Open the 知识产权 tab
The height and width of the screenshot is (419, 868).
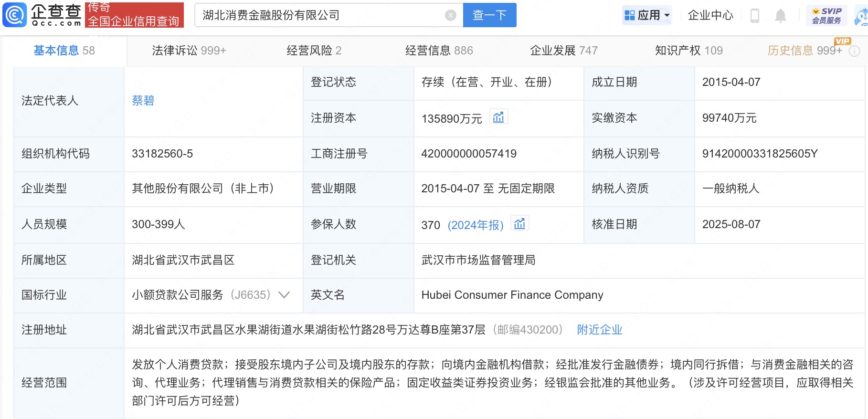click(688, 51)
